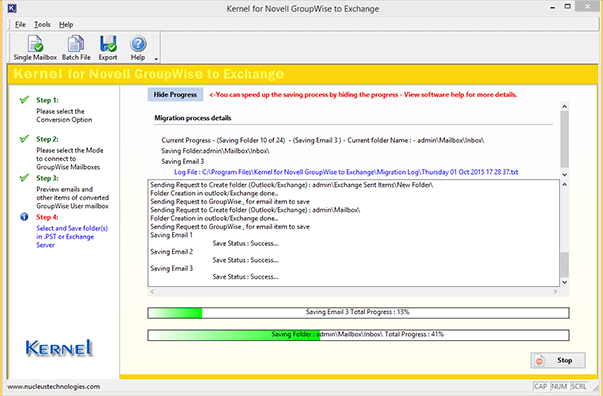Click www.nucleustechnologies.com in status bar
This screenshot has height=396, width=603.
54,386
